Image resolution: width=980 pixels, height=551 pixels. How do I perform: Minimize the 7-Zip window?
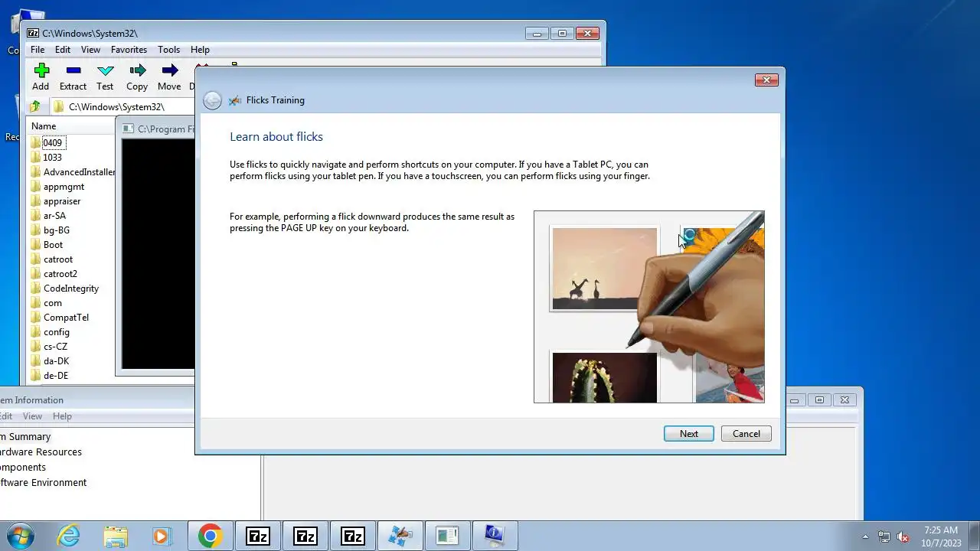[x=537, y=33]
